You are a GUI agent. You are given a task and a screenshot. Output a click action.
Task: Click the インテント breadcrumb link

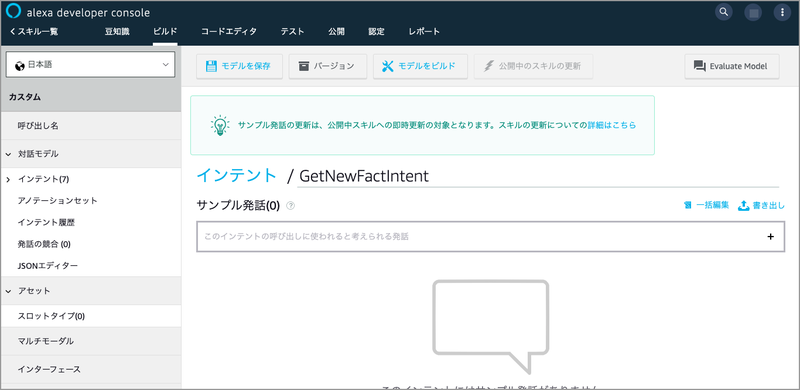pyautogui.click(x=237, y=176)
